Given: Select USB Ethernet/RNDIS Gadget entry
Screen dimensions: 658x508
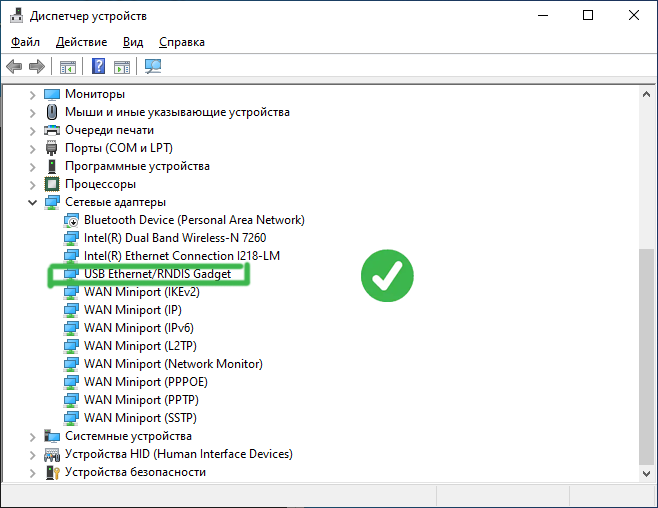Looking at the screenshot, I should coord(157,274).
